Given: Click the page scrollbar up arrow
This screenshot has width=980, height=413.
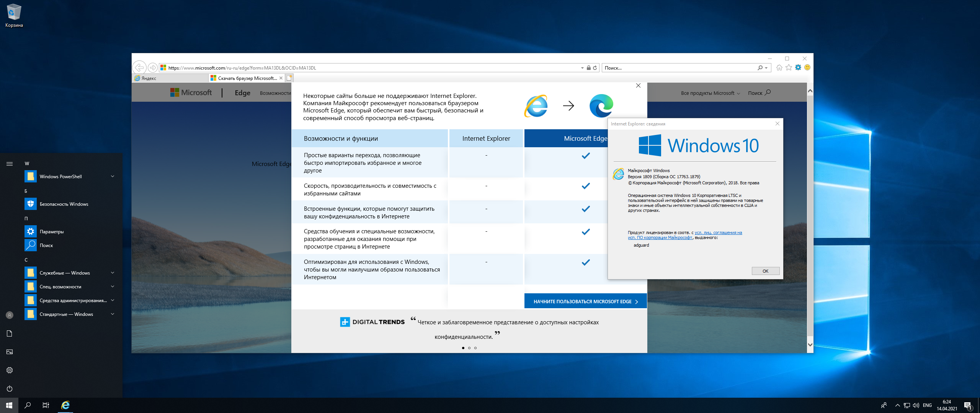Looking at the screenshot, I should pos(810,91).
